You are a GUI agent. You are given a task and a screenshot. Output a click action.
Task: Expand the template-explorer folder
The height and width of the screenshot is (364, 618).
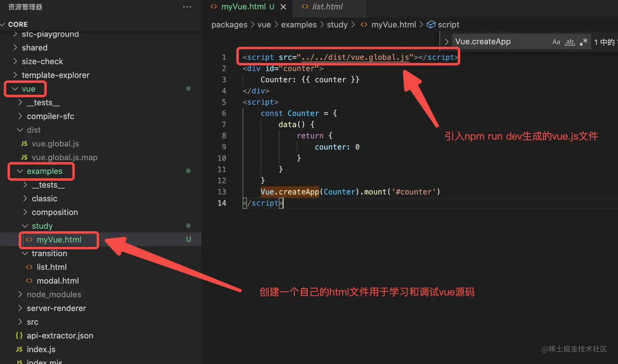[56, 75]
